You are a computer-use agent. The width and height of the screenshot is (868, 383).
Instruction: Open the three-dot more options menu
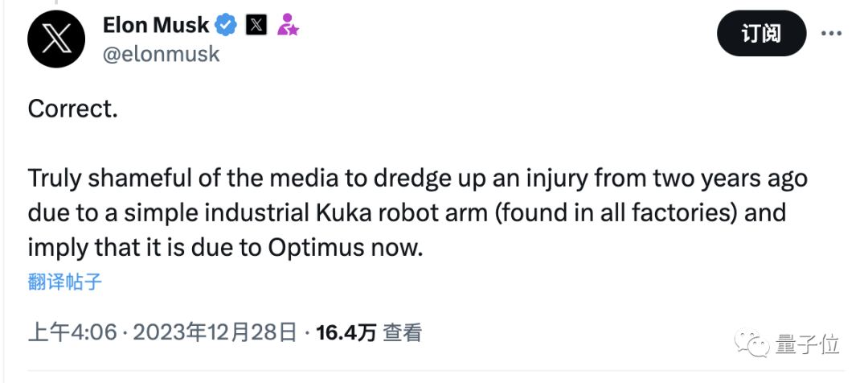pos(830,34)
